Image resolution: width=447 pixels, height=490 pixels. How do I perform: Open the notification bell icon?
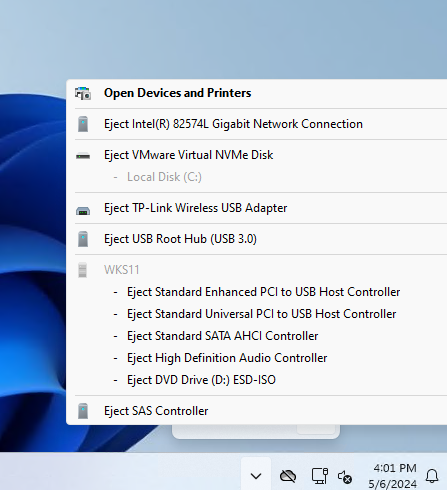(432, 476)
